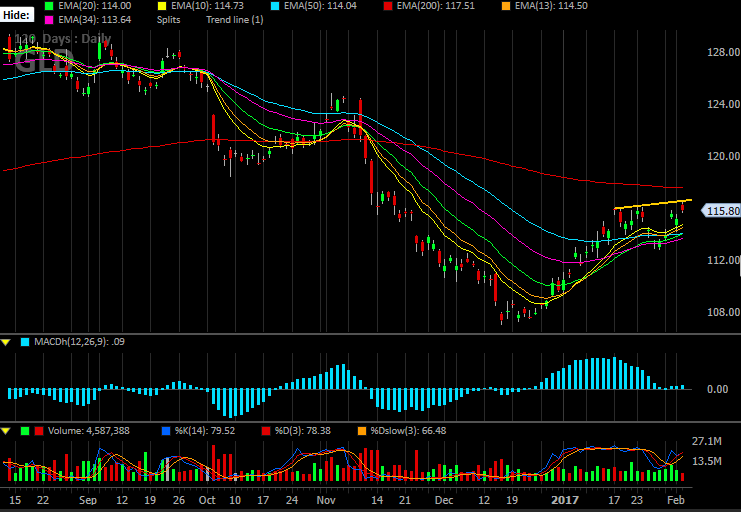
Task: Click the blue %K(14) color swatch
Action: (166, 431)
